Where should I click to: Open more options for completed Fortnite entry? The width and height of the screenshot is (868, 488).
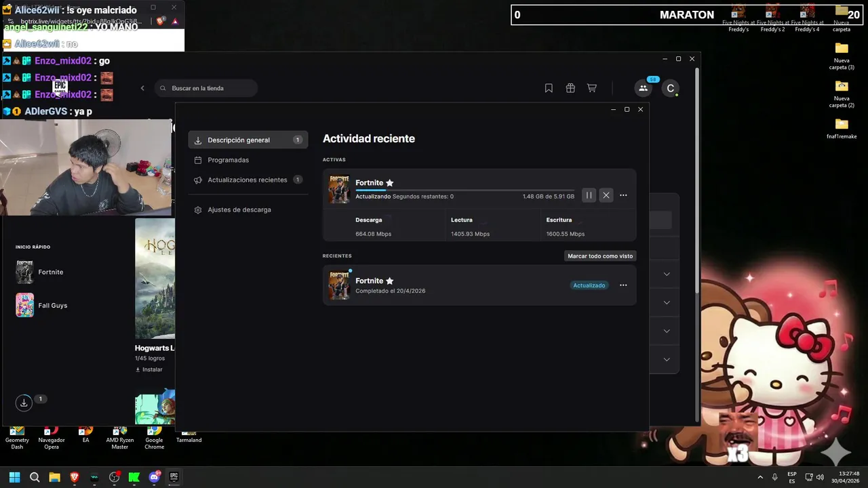623,285
